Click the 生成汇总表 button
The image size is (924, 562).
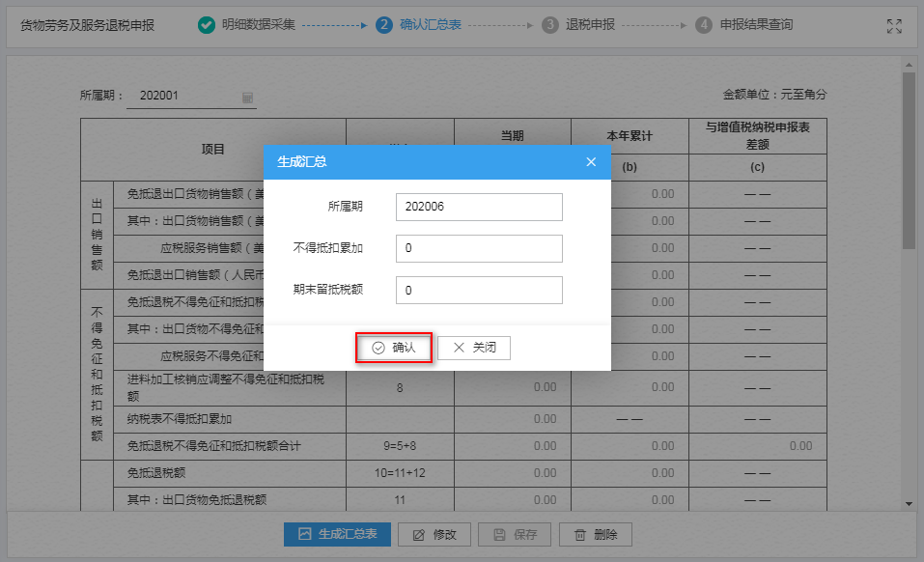click(x=337, y=534)
